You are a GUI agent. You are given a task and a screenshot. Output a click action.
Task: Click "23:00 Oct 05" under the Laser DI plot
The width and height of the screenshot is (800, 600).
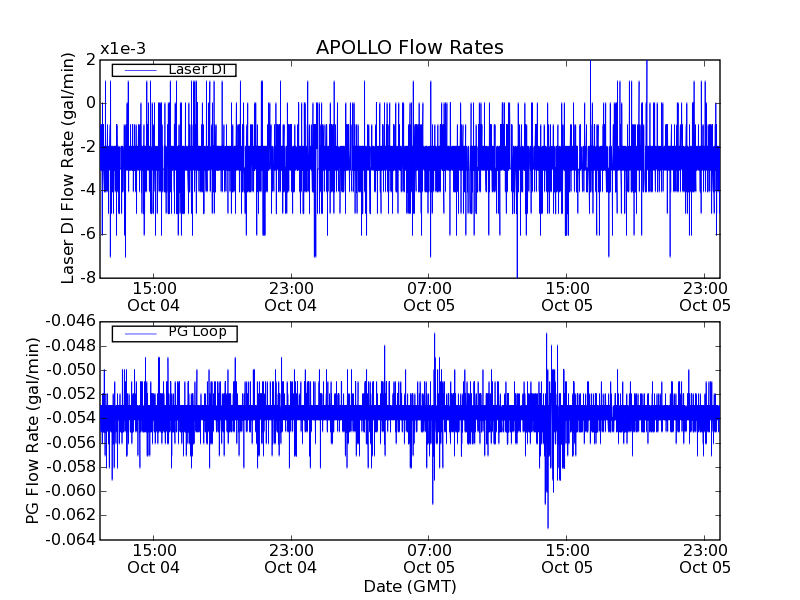coord(705,297)
